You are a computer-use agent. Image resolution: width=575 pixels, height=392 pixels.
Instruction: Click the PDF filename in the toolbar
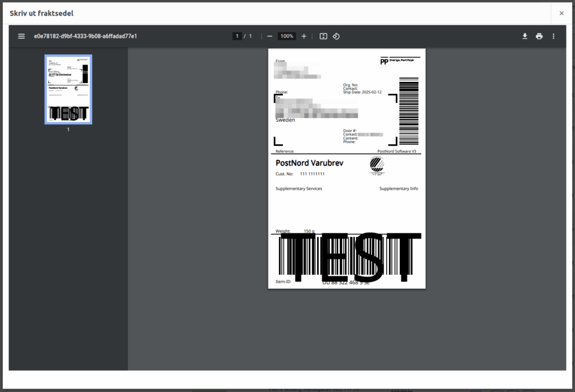(85, 36)
